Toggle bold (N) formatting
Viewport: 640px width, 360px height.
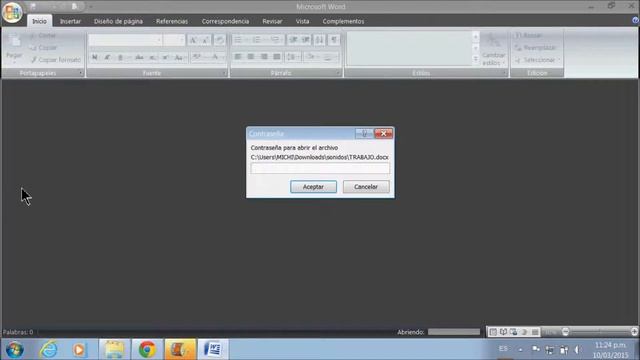pyautogui.click(x=95, y=58)
